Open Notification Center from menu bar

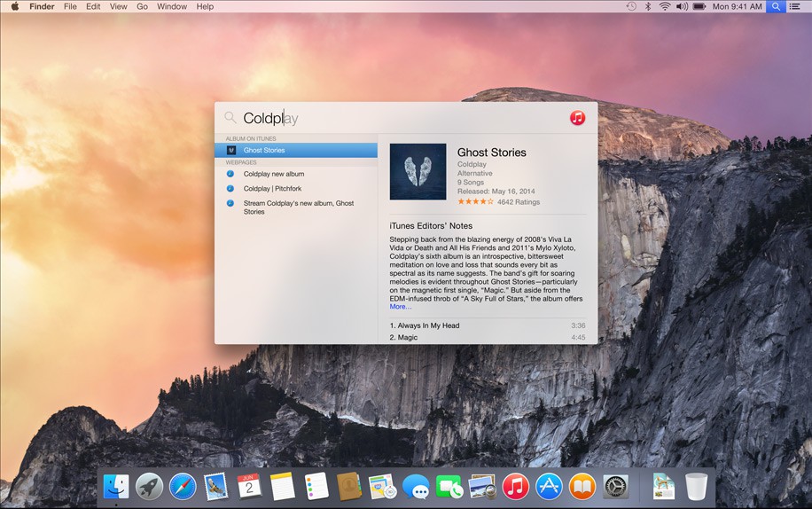point(794,6)
